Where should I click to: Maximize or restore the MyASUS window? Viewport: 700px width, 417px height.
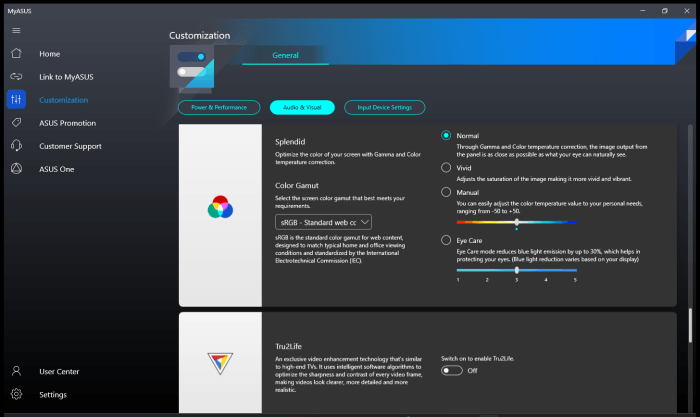(665, 11)
